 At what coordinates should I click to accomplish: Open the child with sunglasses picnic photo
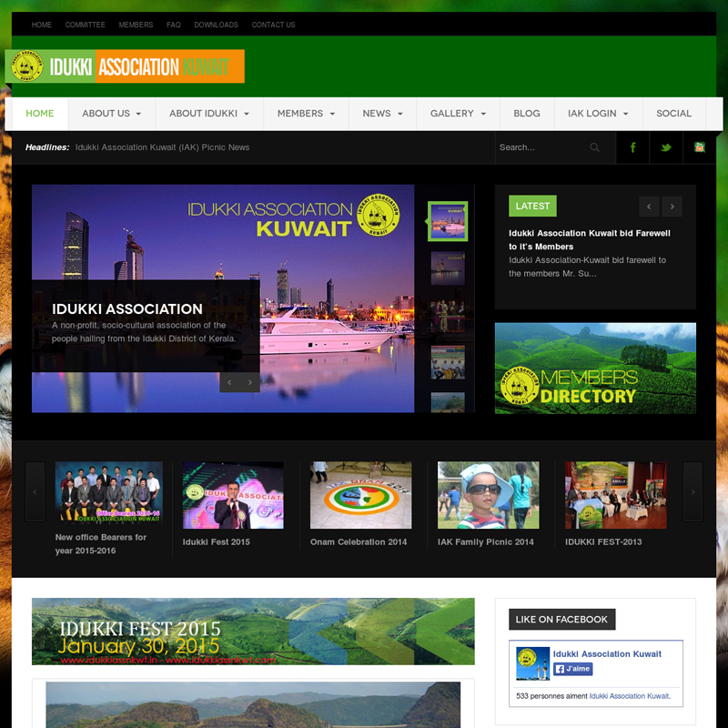click(x=489, y=495)
